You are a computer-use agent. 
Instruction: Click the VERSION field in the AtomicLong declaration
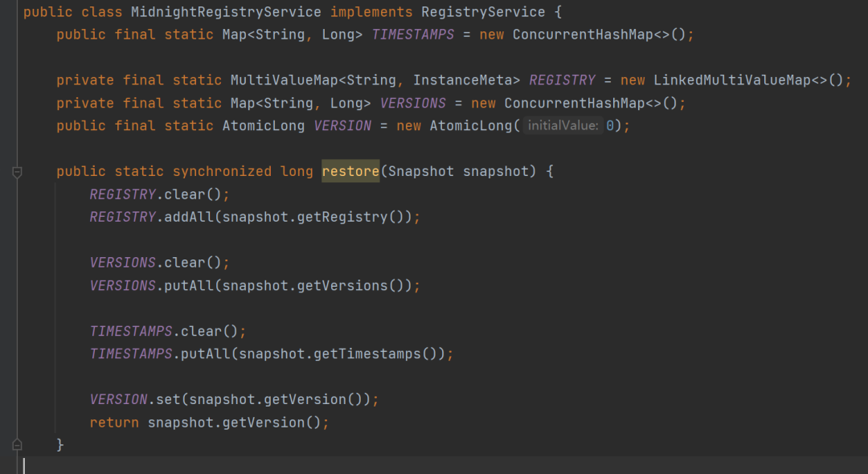point(342,126)
